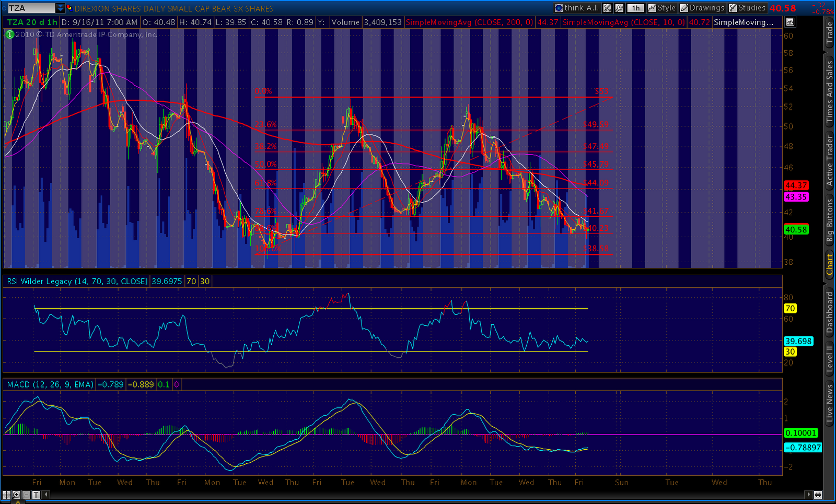
Task: Click the truncated SimpleMoving... study label
Action: coord(744,22)
